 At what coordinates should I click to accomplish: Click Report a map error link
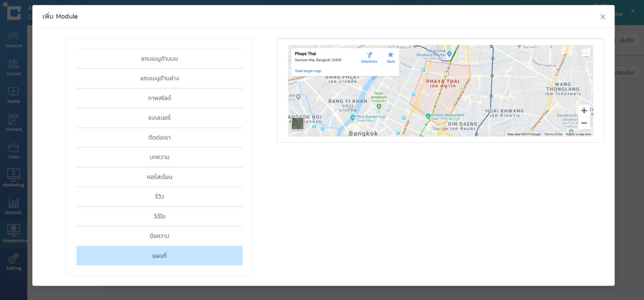coord(578,134)
